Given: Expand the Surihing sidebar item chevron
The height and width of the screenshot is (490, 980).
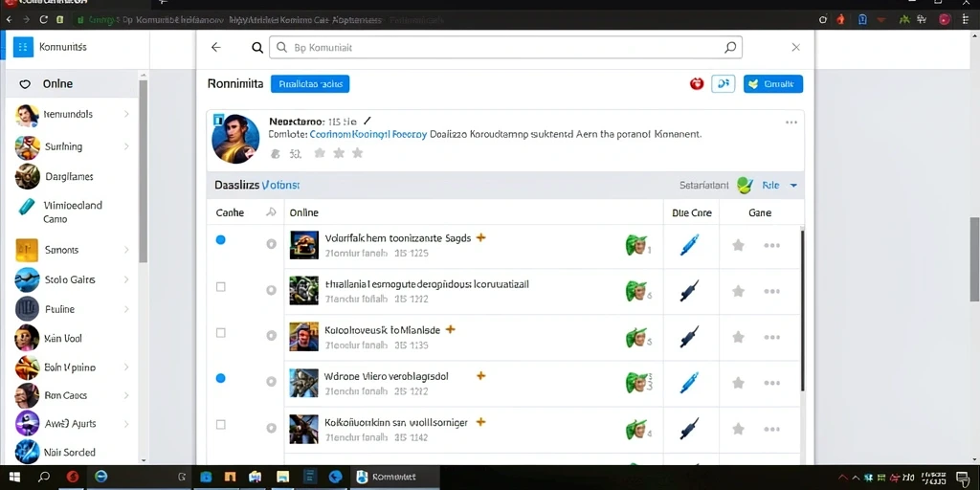Looking at the screenshot, I should 127,146.
